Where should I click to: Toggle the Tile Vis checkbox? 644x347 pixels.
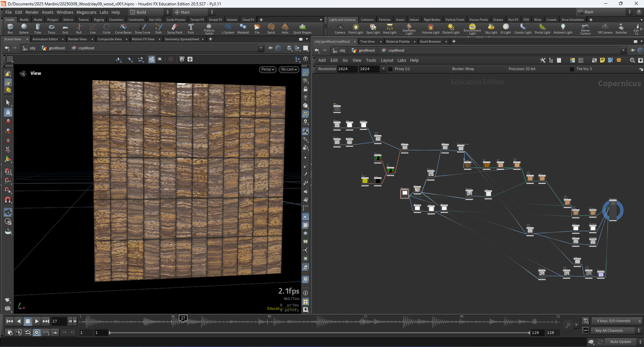[572, 69]
